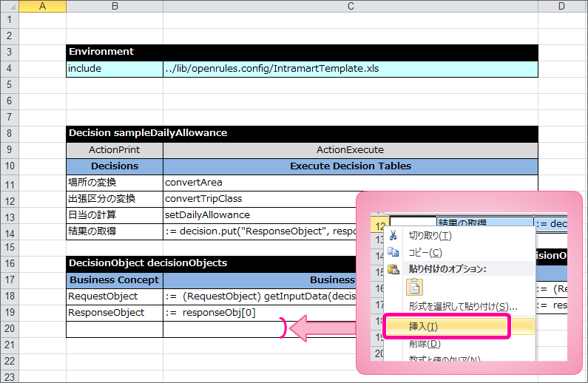This screenshot has width=588, height=383.
Task: Click the copy icon in context menu
Action: tap(393, 253)
